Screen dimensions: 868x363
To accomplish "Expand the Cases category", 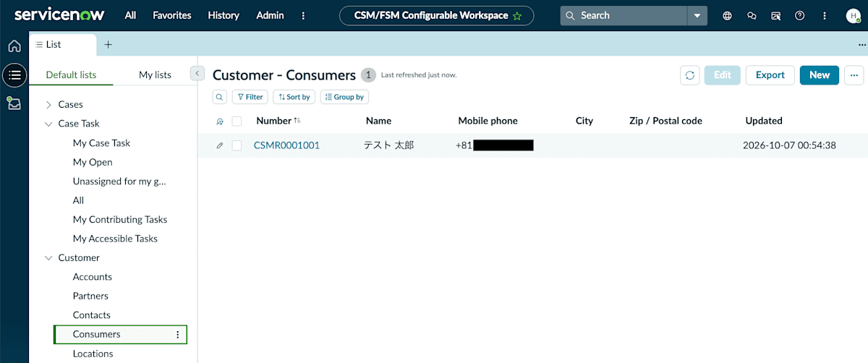I will 48,105.
